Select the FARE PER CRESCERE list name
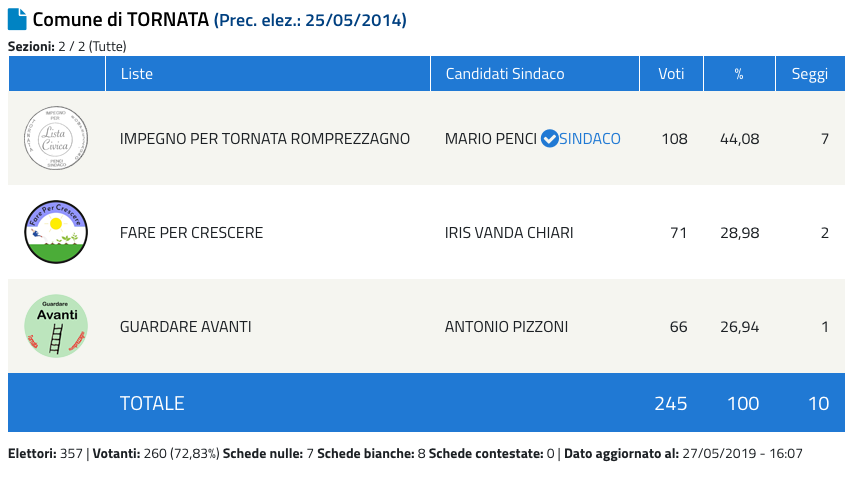Image resolution: width=855 pixels, height=480 pixels. (191, 233)
